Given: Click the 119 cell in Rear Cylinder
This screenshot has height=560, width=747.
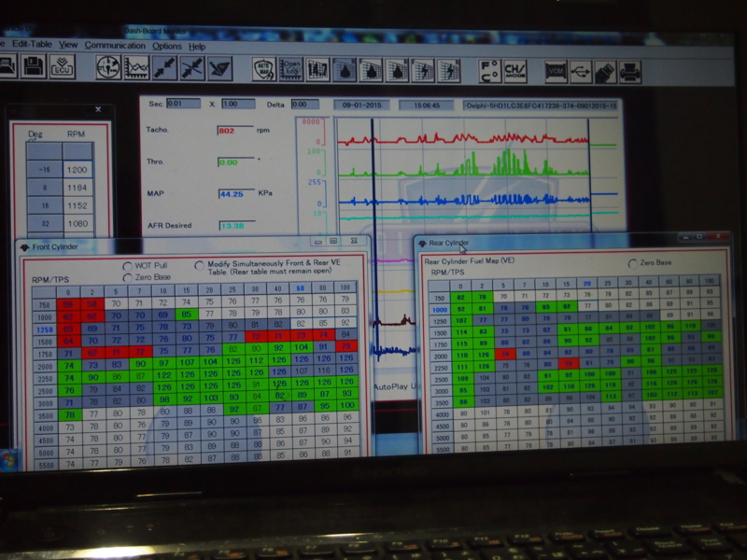Looking at the screenshot, I should click(x=612, y=385).
